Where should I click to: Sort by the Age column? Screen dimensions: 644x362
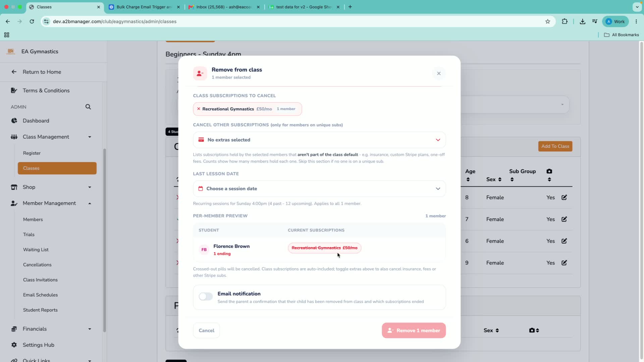click(468, 180)
